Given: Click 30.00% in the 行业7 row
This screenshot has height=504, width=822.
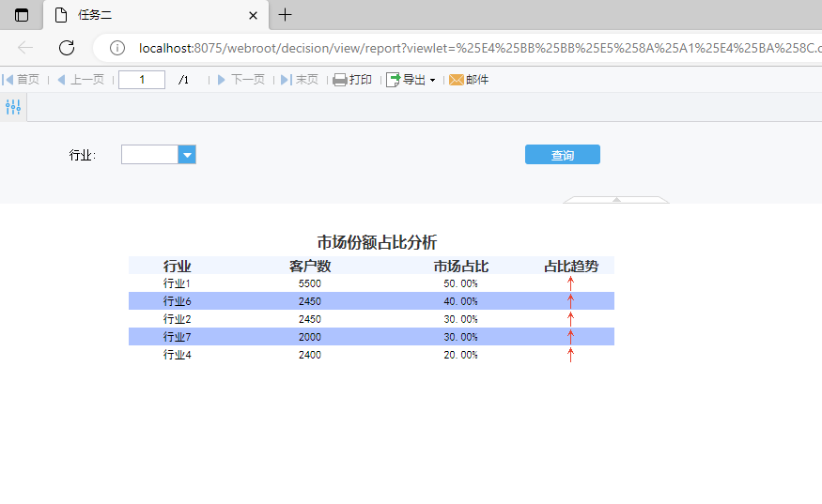Looking at the screenshot, I should [x=461, y=337].
